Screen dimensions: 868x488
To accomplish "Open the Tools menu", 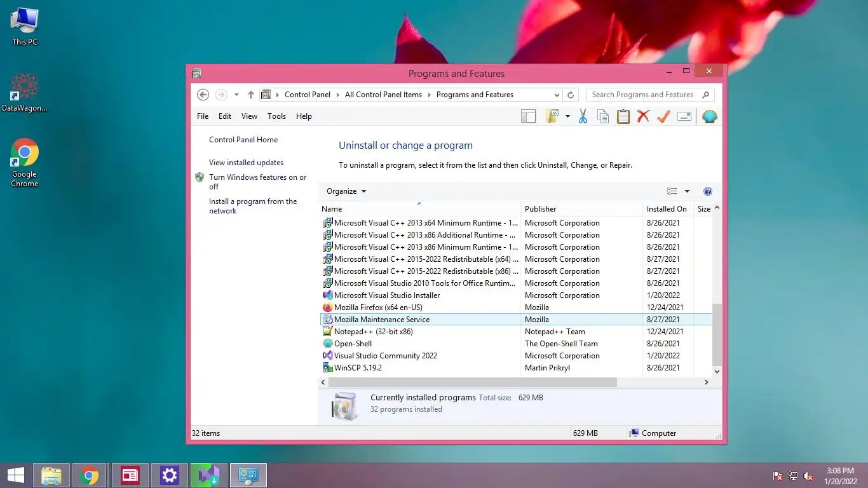I will coord(276,116).
